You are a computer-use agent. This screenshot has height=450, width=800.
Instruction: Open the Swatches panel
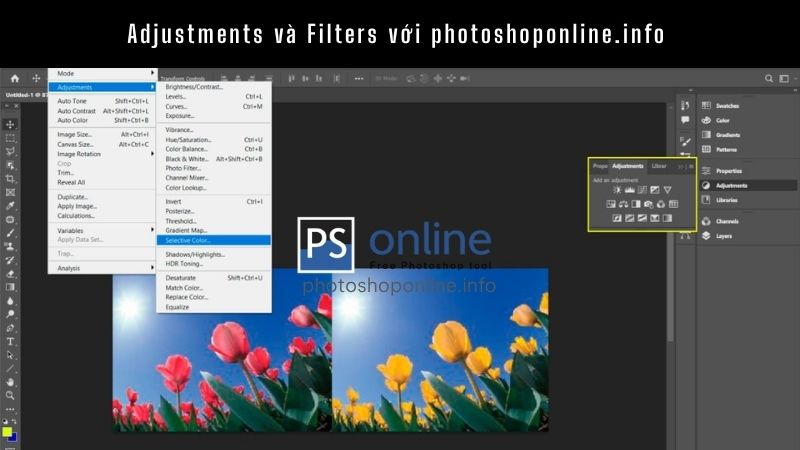(x=721, y=106)
